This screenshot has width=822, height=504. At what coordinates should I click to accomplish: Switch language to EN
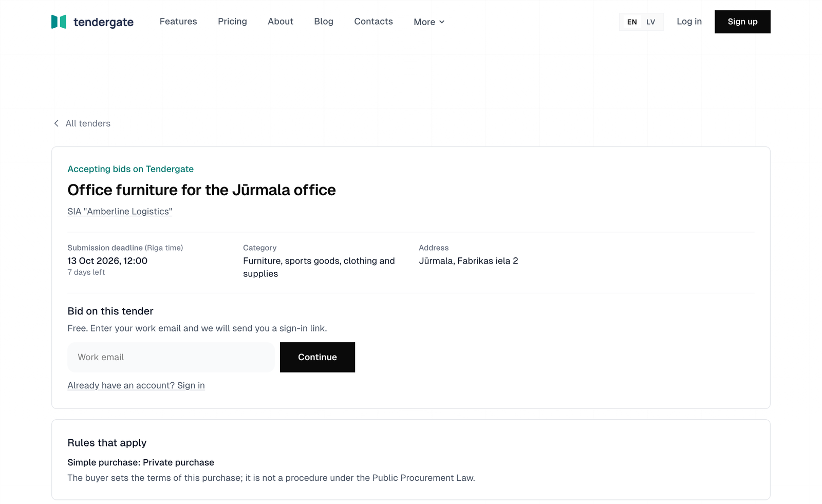[x=632, y=22]
